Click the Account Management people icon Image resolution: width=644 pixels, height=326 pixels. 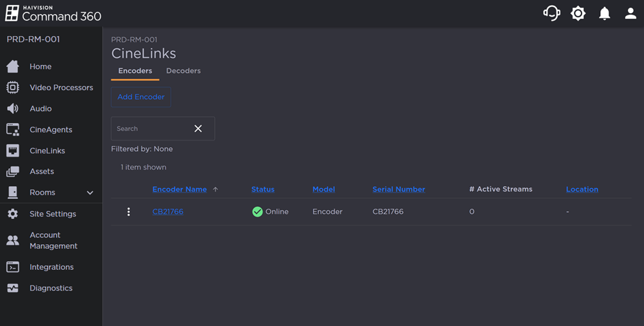click(x=13, y=240)
